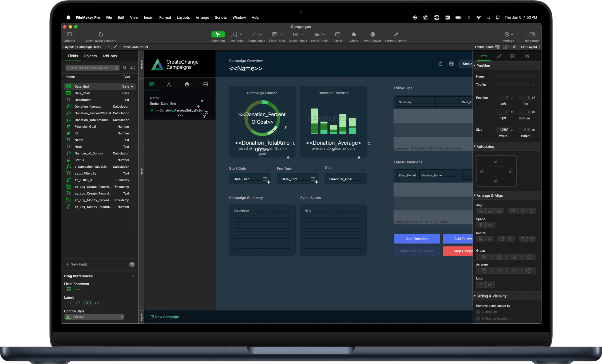Open macOS Spotlight search icon
The image size is (602, 364).
(488, 17)
